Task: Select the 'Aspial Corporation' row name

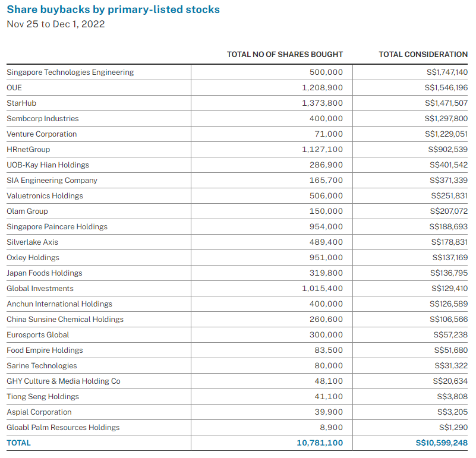Action: pos(39,412)
